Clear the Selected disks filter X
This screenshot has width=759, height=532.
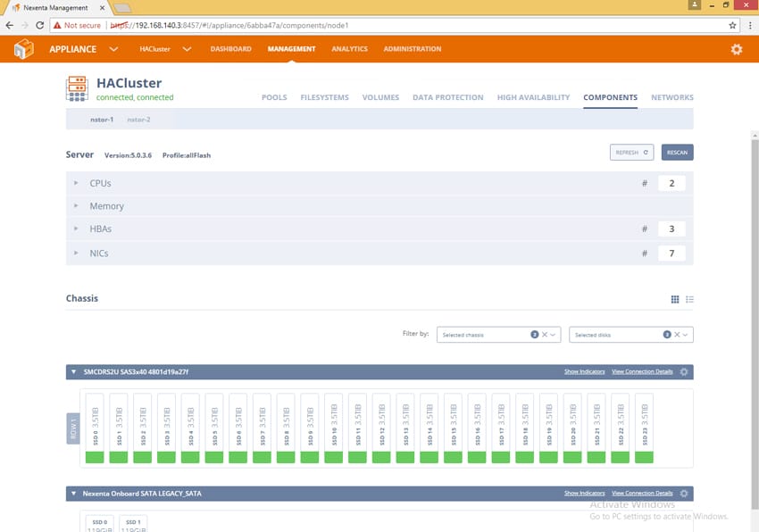677,335
